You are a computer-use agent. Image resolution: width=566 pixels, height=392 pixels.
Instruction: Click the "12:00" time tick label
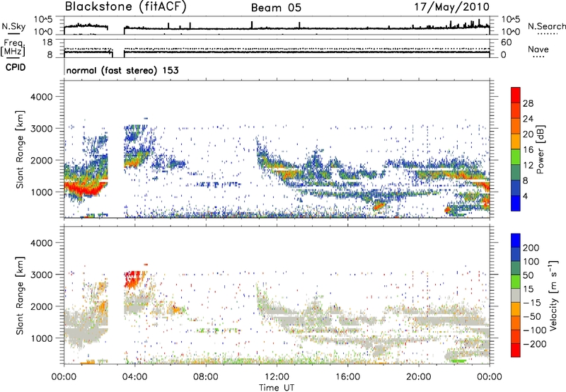pyautogui.click(x=277, y=377)
